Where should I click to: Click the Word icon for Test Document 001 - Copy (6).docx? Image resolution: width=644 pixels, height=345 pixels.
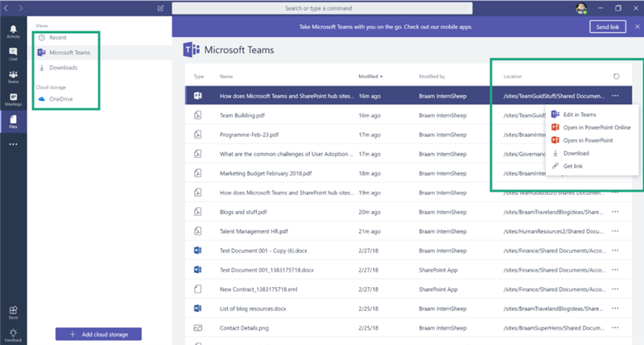(x=197, y=251)
